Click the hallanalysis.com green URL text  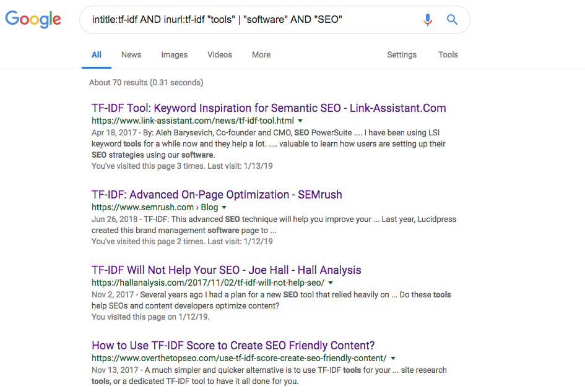(208, 283)
